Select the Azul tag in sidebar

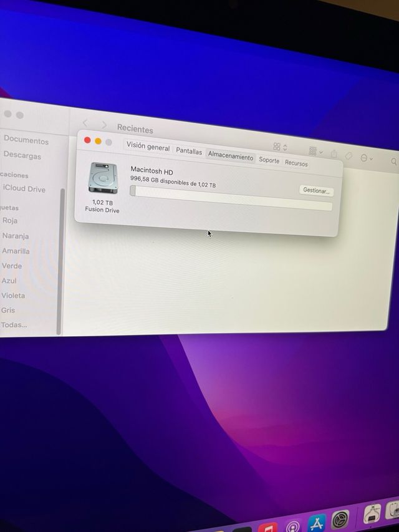[9, 281]
